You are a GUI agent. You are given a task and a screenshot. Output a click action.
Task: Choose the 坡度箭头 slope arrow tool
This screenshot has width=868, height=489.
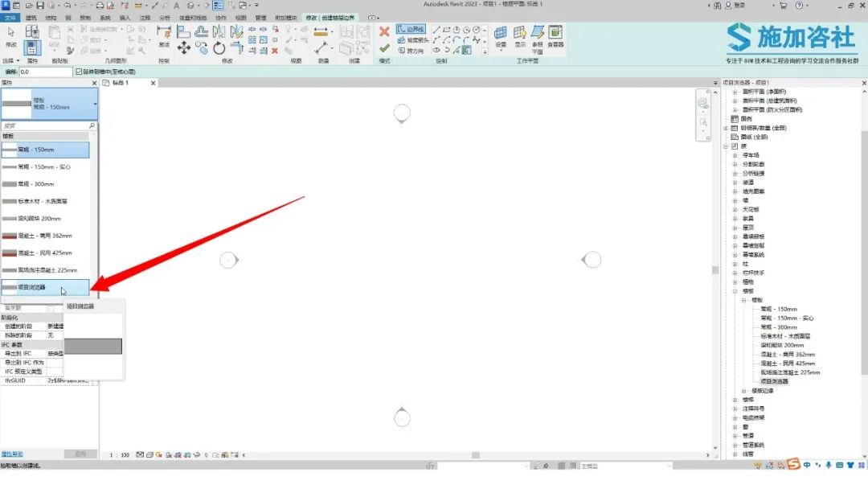pyautogui.click(x=413, y=40)
